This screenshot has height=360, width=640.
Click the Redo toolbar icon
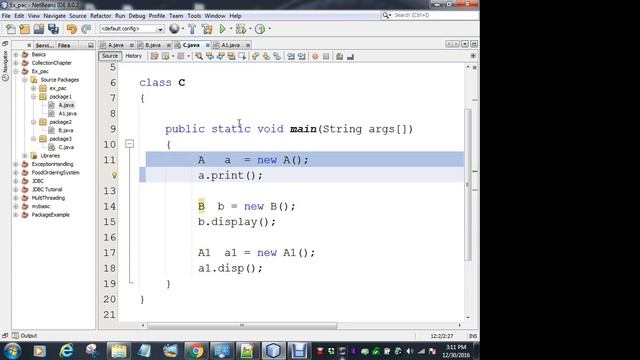[x=86, y=29]
